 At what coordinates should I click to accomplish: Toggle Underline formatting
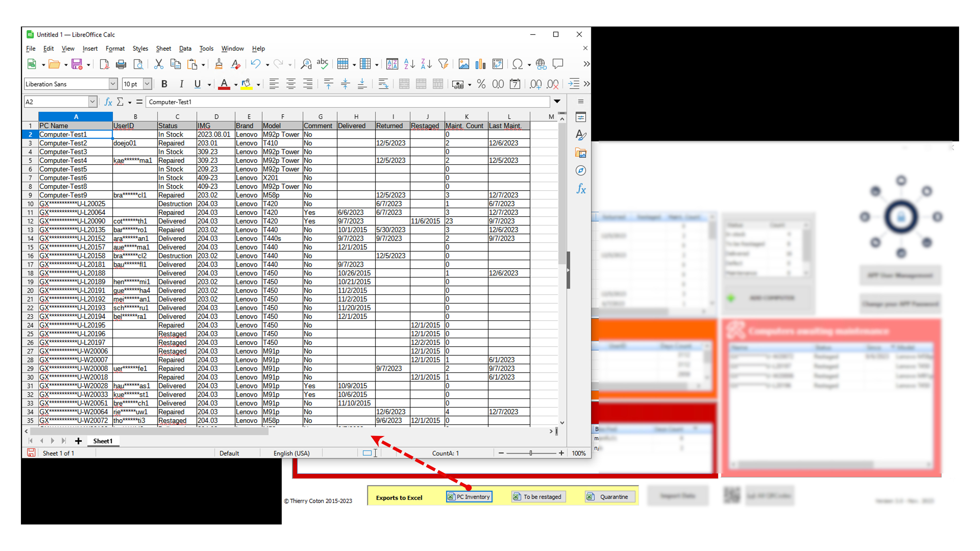(x=198, y=84)
